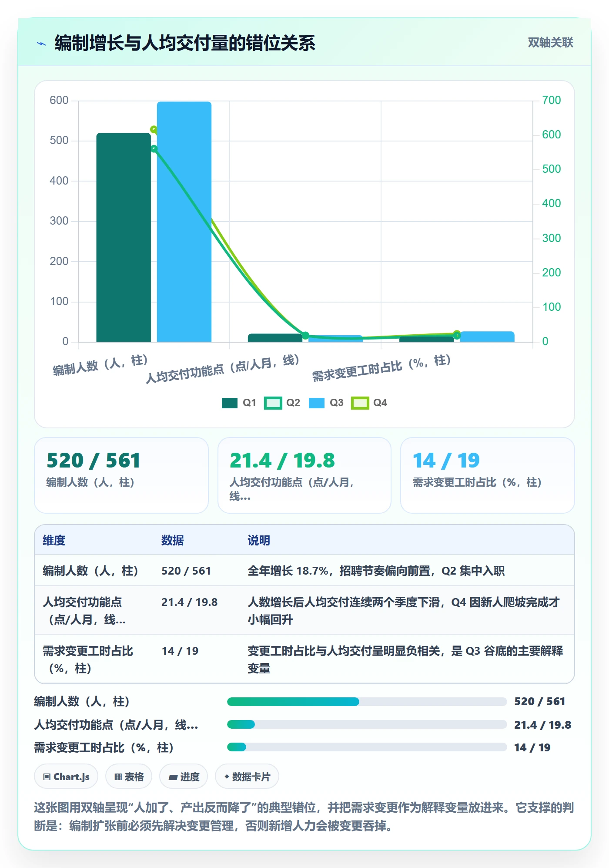Click the 人均交付功能点 progress bar
The width and height of the screenshot is (609, 868).
(x=367, y=724)
